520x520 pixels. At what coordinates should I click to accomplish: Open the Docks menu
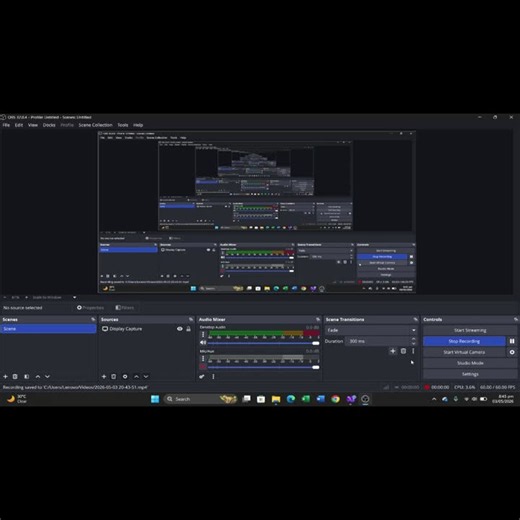pyautogui.click(x=49, y=125)
